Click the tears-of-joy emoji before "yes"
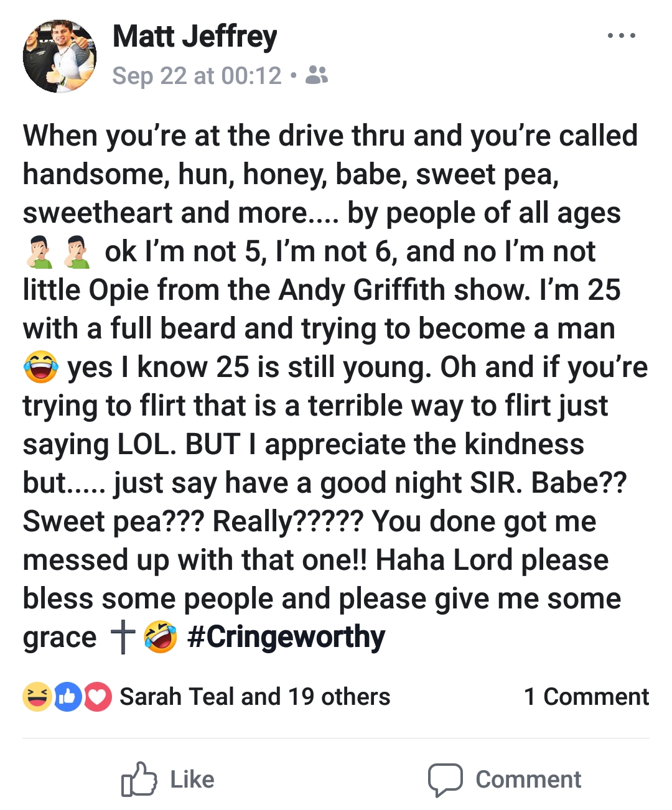672x810 pixels. (40, 367)
